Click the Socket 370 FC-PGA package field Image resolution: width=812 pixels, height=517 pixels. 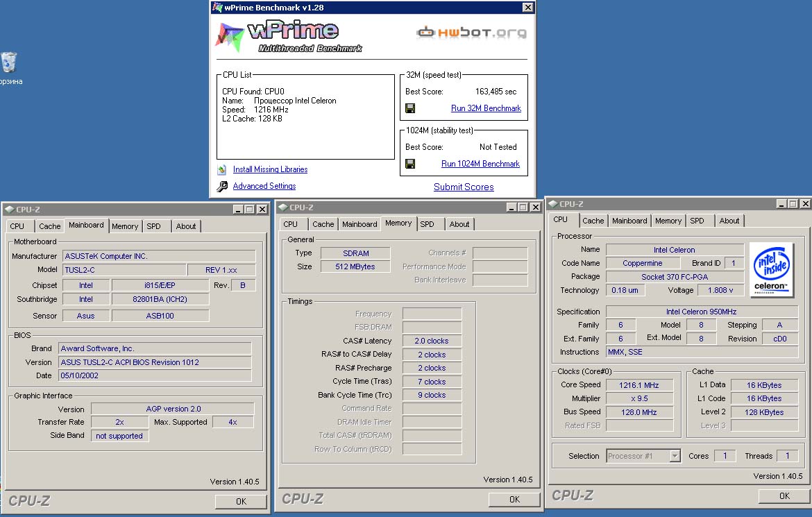pos(675,277)
